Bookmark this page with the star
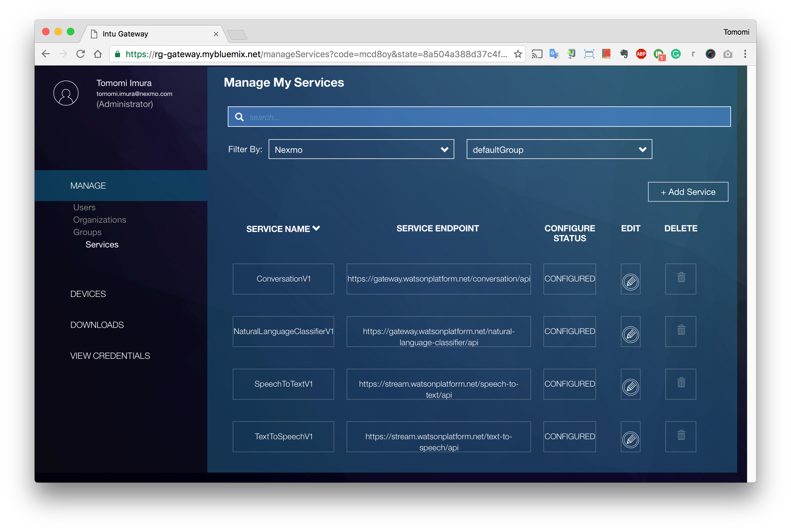The width and height of the screenshot is (791, 532). (x=518, y=54)
